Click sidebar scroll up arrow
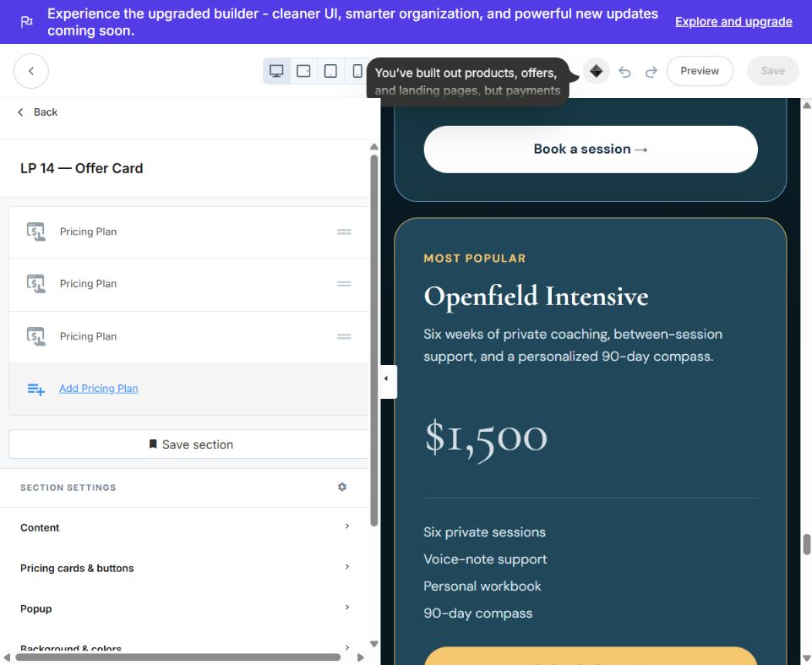Screen dimensions: 812x665 [374, 147]
